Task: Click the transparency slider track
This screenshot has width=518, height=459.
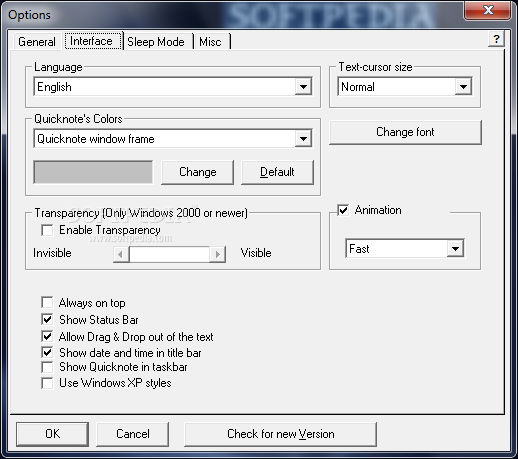Action: 169,255
